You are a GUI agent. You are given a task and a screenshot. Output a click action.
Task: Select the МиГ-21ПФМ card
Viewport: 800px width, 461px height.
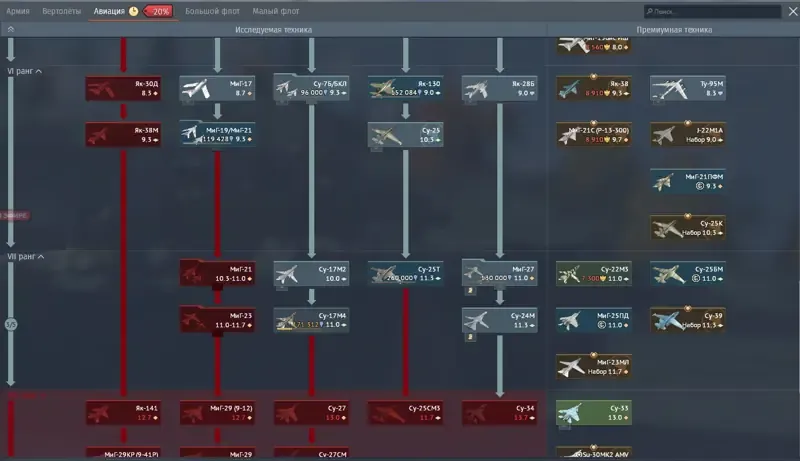(x=688, y=181)
